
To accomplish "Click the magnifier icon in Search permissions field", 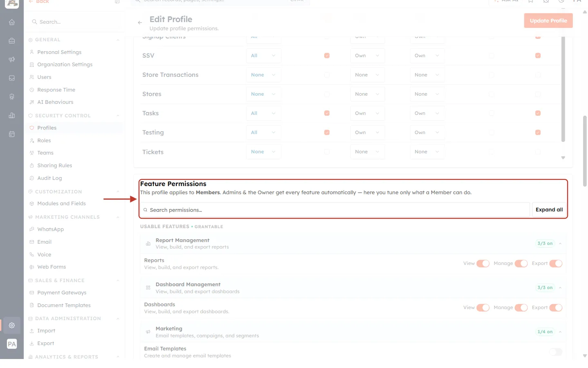I will (x=145, y=210).
